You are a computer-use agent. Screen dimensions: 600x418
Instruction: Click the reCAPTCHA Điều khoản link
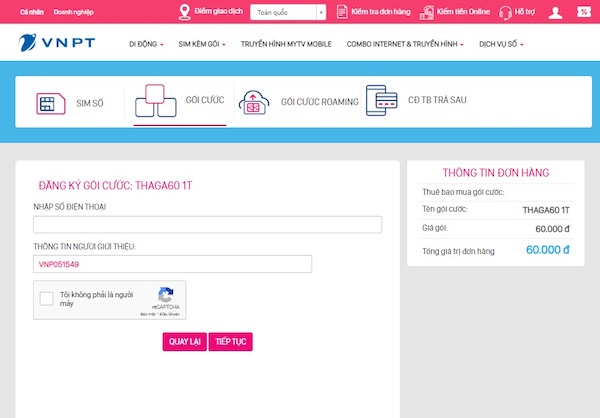click(170, 314)
